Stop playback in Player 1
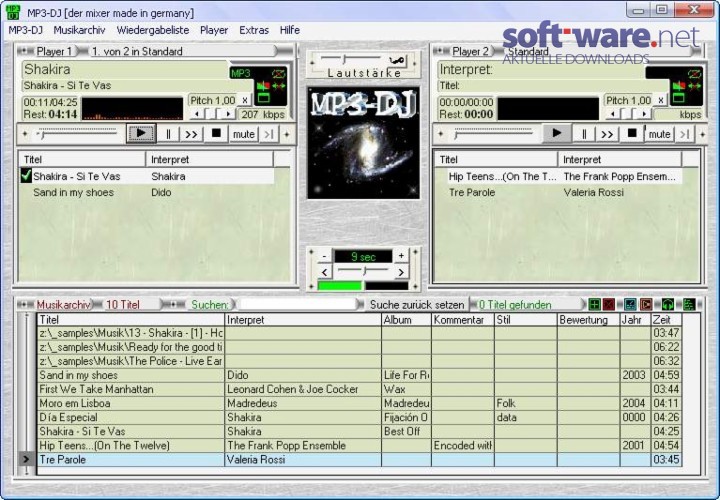 216,134
